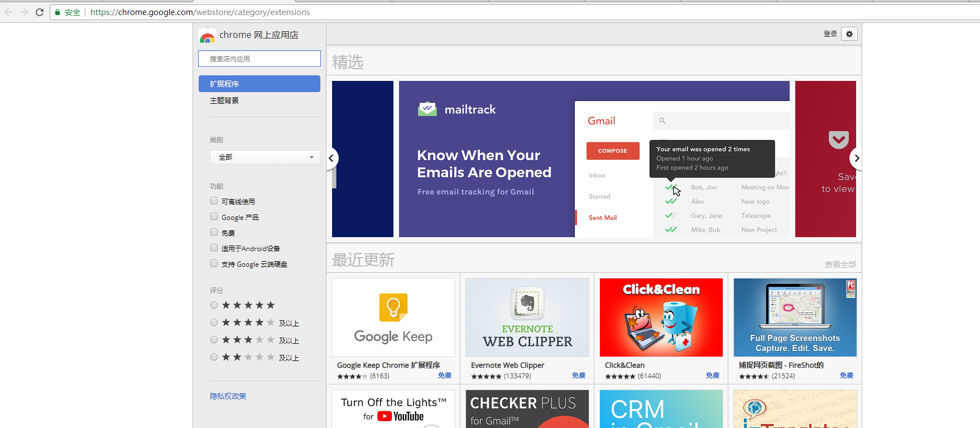
Task: Select four stars and above radio
Action: (214, 323)
